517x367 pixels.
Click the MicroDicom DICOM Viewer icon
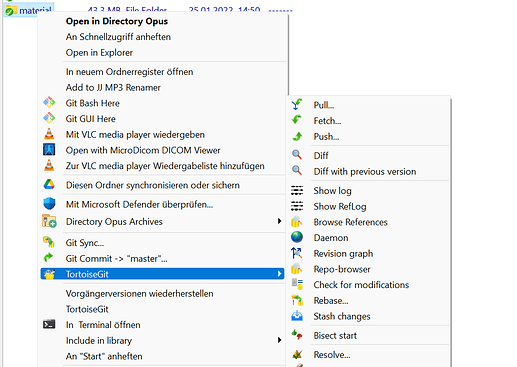49,150
